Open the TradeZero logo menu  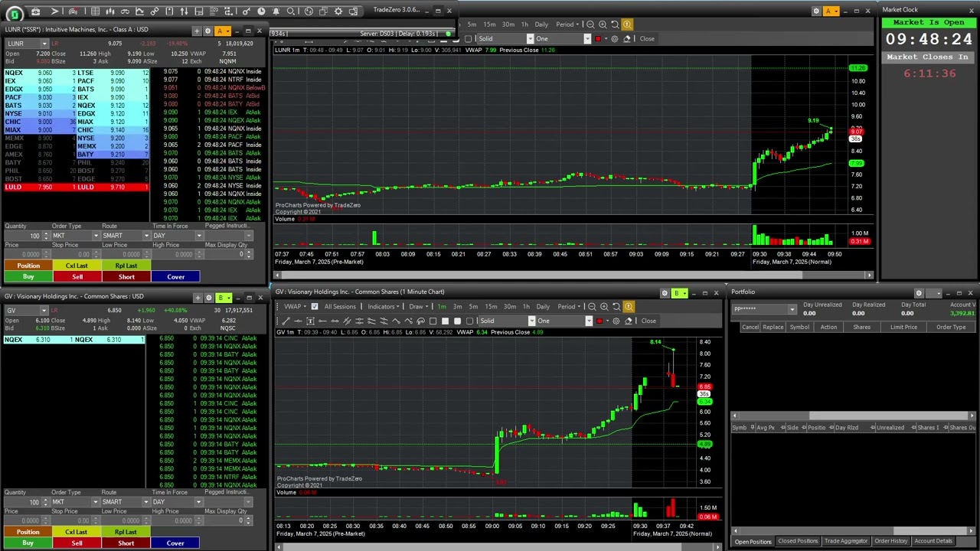[15, 13]
